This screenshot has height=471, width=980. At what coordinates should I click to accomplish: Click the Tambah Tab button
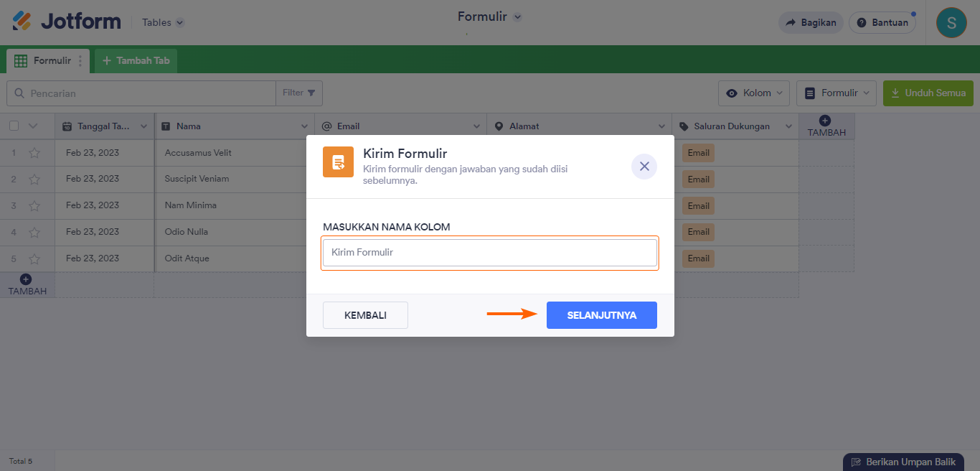136,61
